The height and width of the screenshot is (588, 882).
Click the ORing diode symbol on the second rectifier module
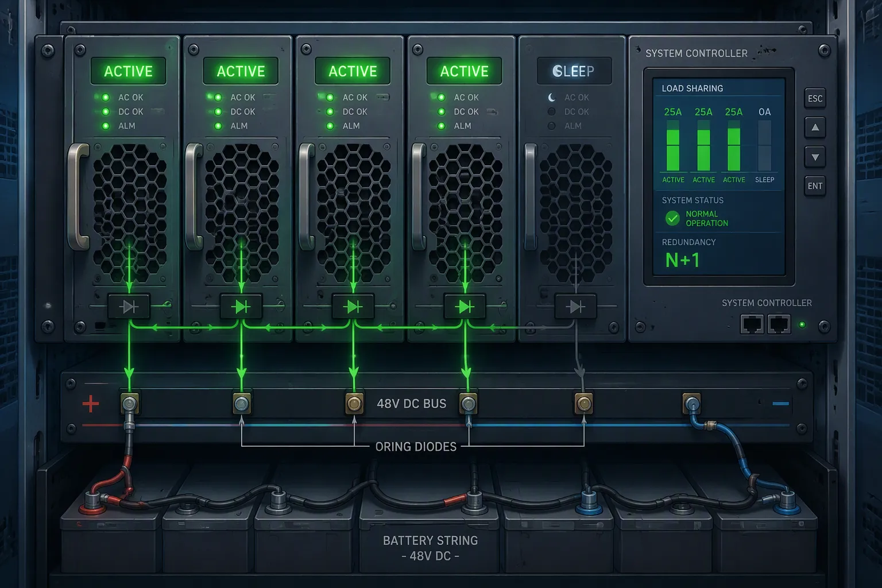point(241,307)
